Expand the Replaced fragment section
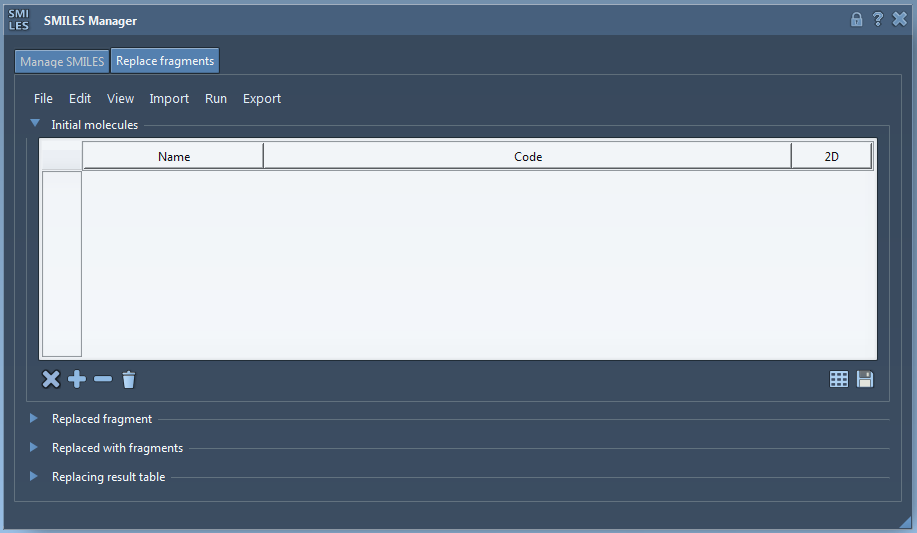Screen dimensions: 917x533 tap(34, 419)
